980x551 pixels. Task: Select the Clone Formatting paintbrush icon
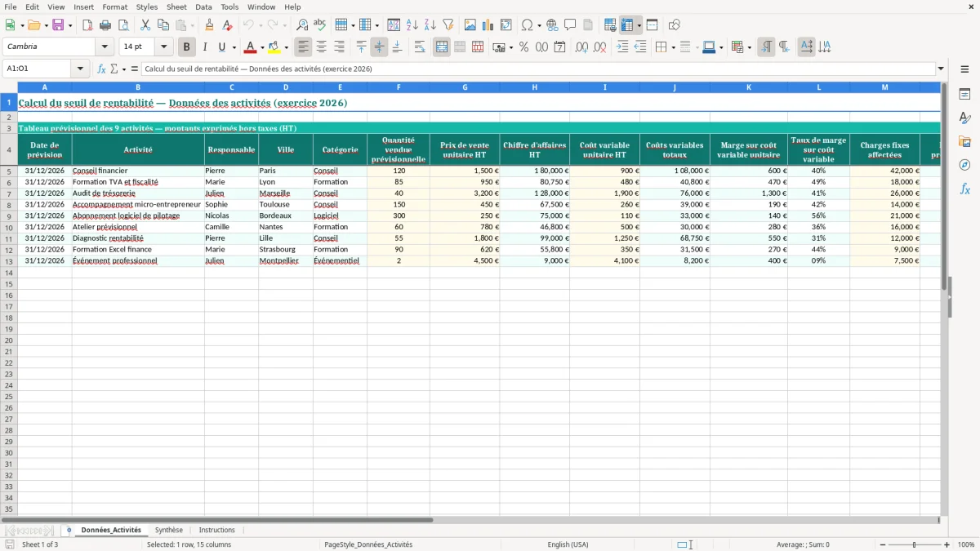click(210, 25)
